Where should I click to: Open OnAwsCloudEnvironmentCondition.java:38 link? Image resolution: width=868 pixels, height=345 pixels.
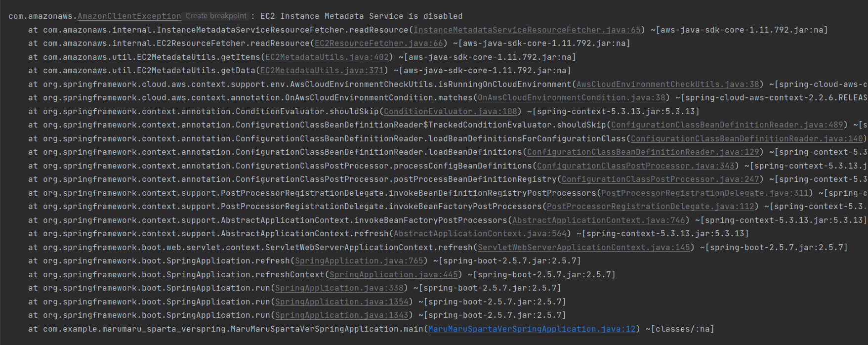click(572, 98)
